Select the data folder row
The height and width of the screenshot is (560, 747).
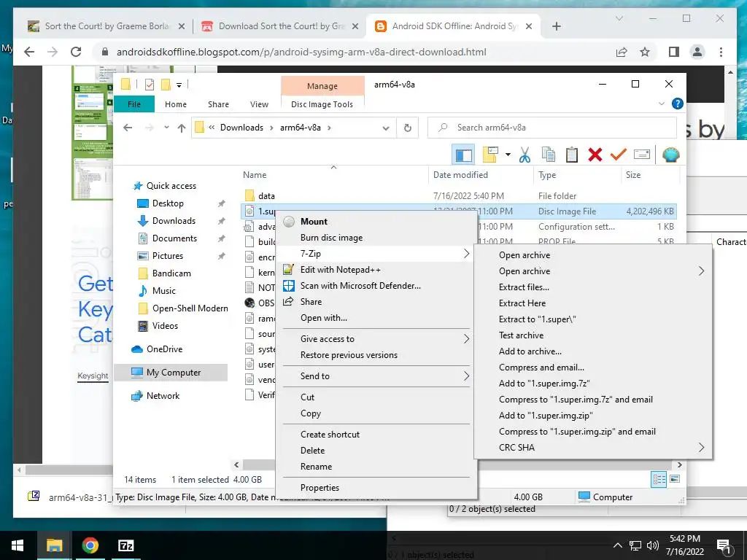(458, 195)
